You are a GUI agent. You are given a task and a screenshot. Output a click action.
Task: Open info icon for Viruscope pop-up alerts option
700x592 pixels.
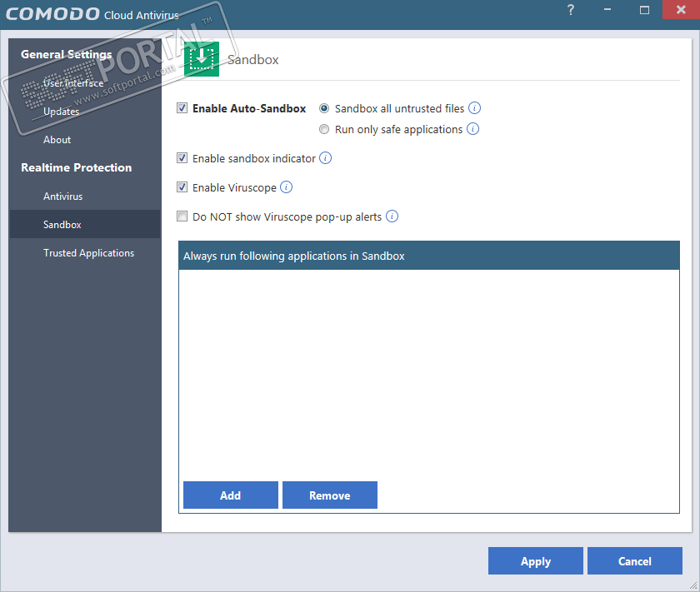[x=392, y=216]
